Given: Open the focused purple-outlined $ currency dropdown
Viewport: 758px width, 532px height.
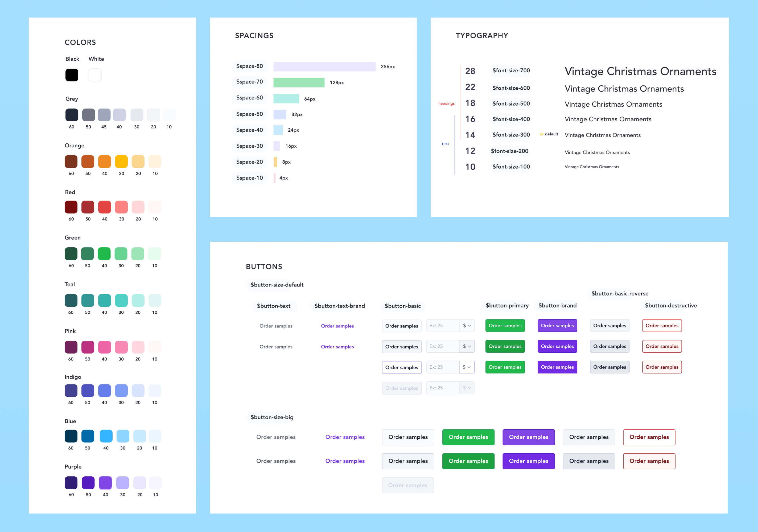Looking at the screenshot, I should pos(467,367).
